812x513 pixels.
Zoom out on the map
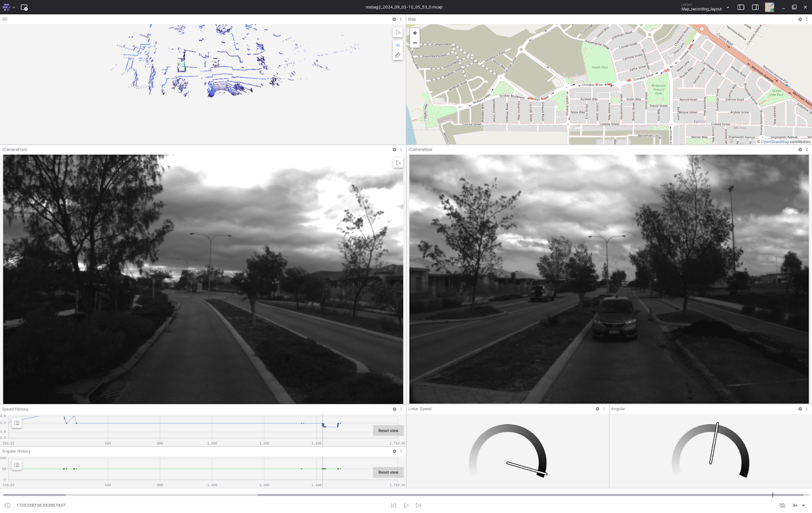click(x=415, y=43)
